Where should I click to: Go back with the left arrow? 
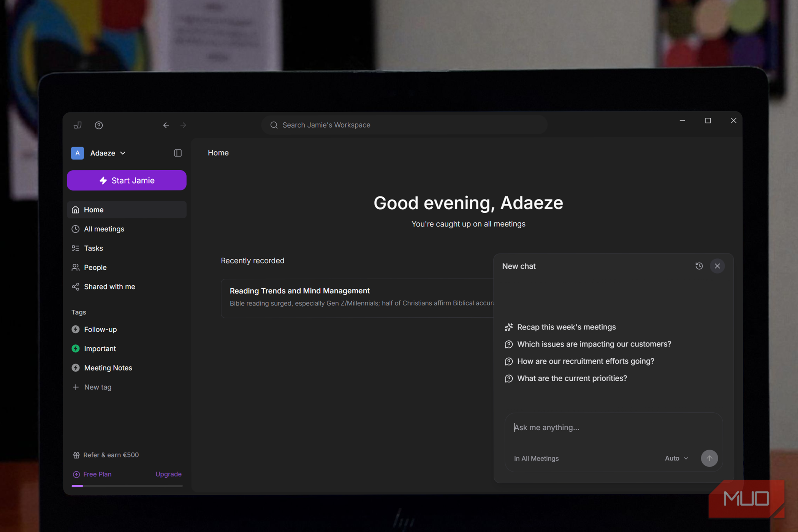pyautogui.click(x=166, y=125)
